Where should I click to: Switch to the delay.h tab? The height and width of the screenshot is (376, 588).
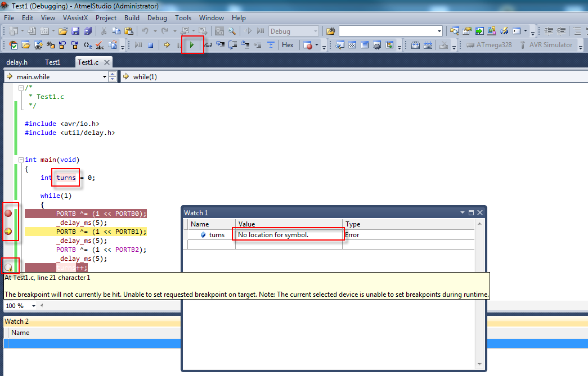(17, 62)
